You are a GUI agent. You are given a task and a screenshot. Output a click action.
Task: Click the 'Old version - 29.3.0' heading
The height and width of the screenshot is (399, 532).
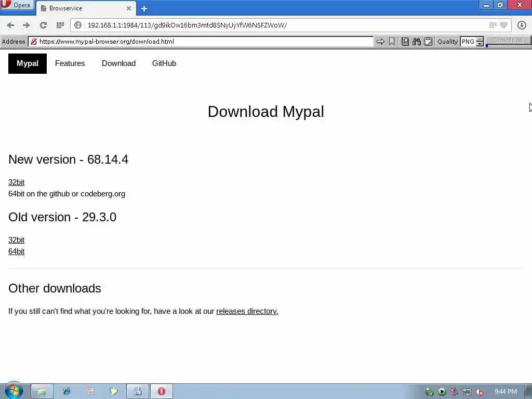[x=62, y=217]
